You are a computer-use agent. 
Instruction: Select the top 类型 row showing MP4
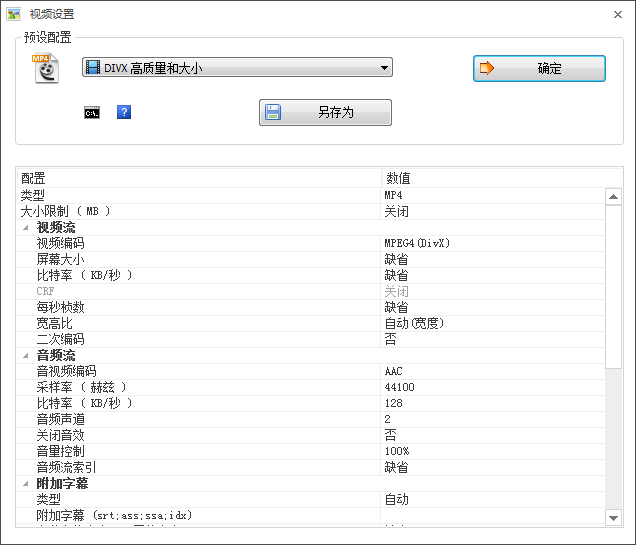click(311, 195)
